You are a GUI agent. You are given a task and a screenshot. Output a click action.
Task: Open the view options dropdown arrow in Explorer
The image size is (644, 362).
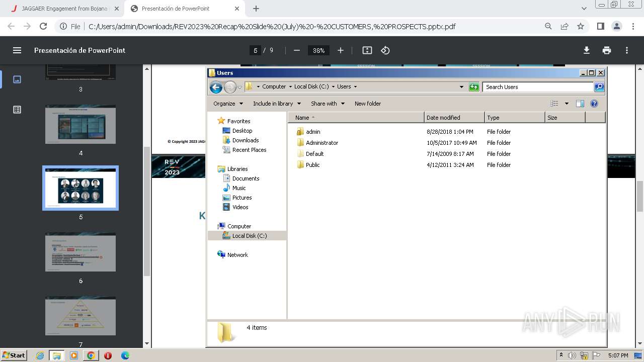coord(567,104)
